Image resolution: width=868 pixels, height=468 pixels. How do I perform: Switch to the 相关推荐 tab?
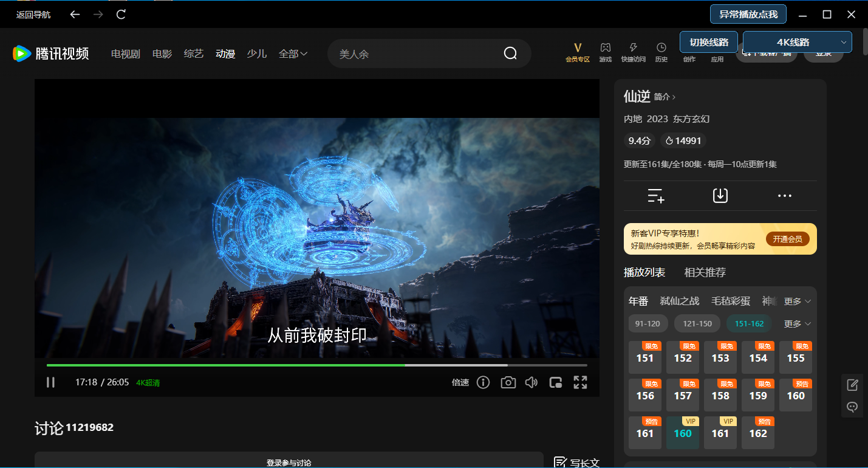705,272
